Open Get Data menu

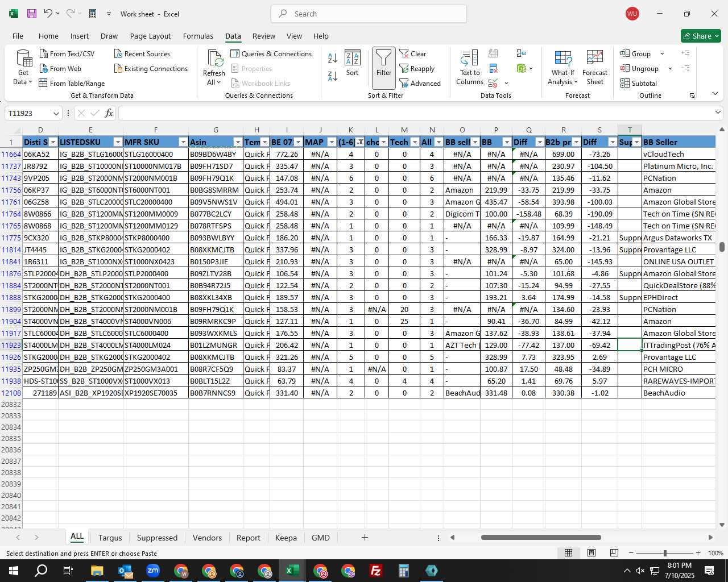coord(23,67)
